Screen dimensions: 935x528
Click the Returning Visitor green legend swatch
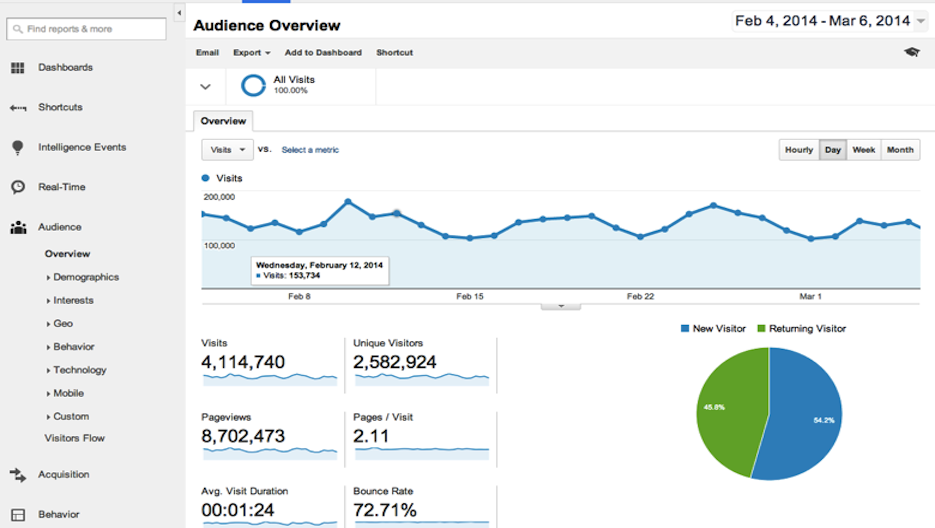[x=761, y=328]
